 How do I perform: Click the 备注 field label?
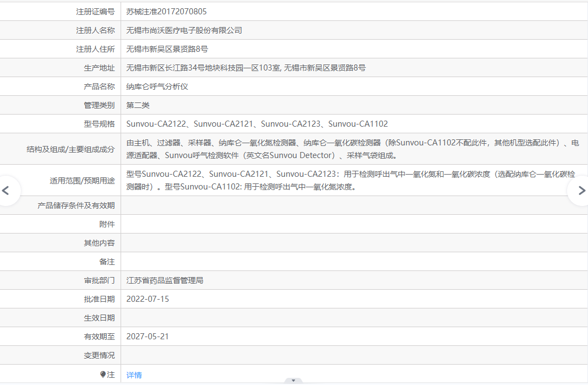click(107, 262)
